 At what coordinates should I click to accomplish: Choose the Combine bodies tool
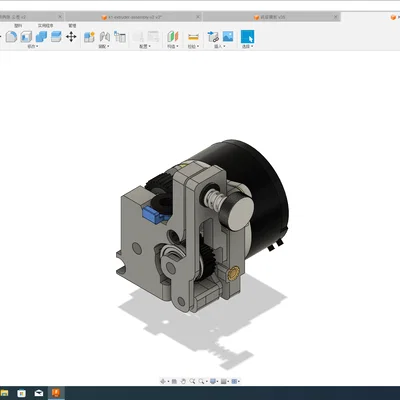41,36
